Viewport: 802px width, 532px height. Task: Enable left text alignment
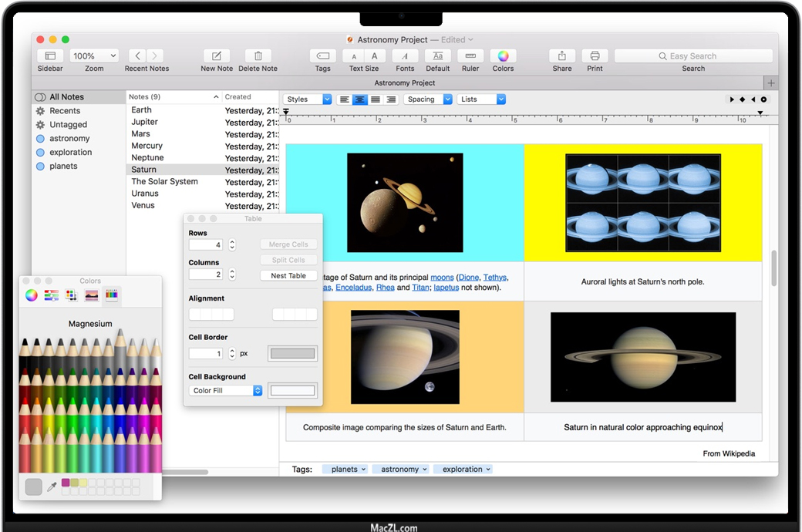click(344, 99)
